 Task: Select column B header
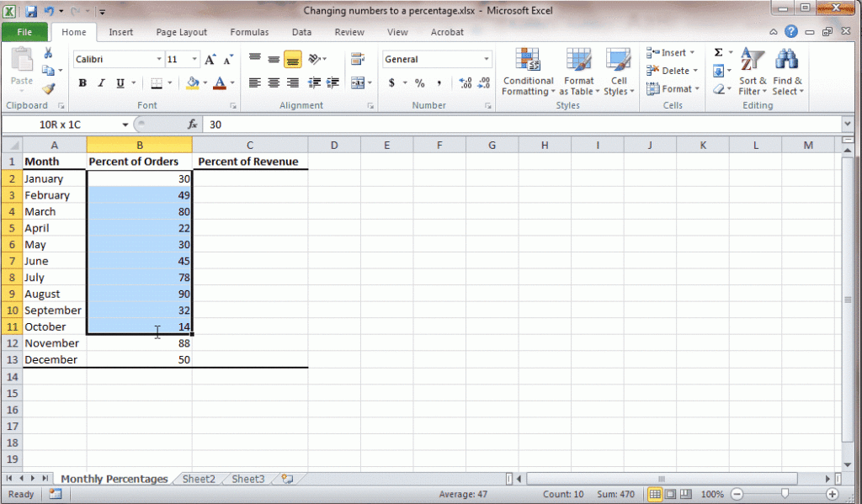[140, 145]
